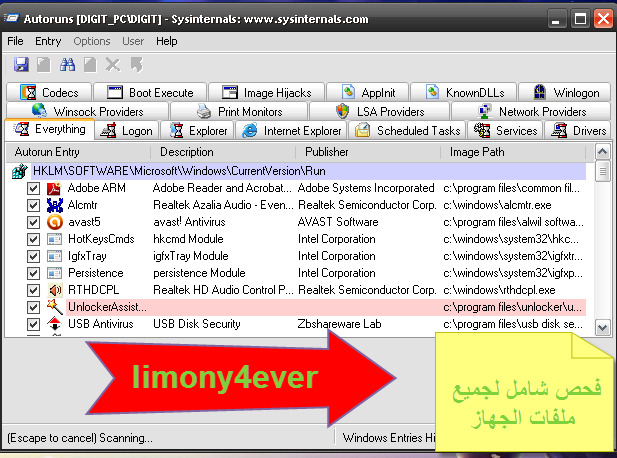
Task: Click the Refresh page toolbar icon
Action: tap(44, 65)
